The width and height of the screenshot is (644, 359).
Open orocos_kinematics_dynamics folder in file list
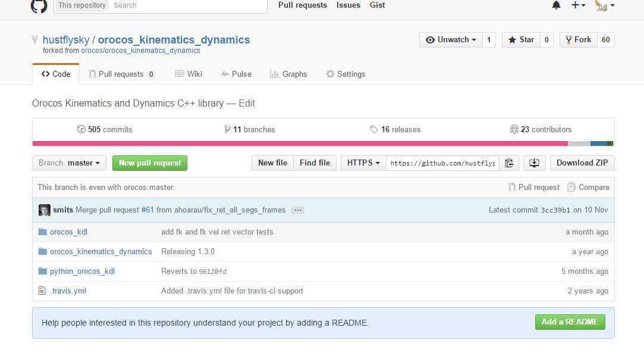pos(101,252)
